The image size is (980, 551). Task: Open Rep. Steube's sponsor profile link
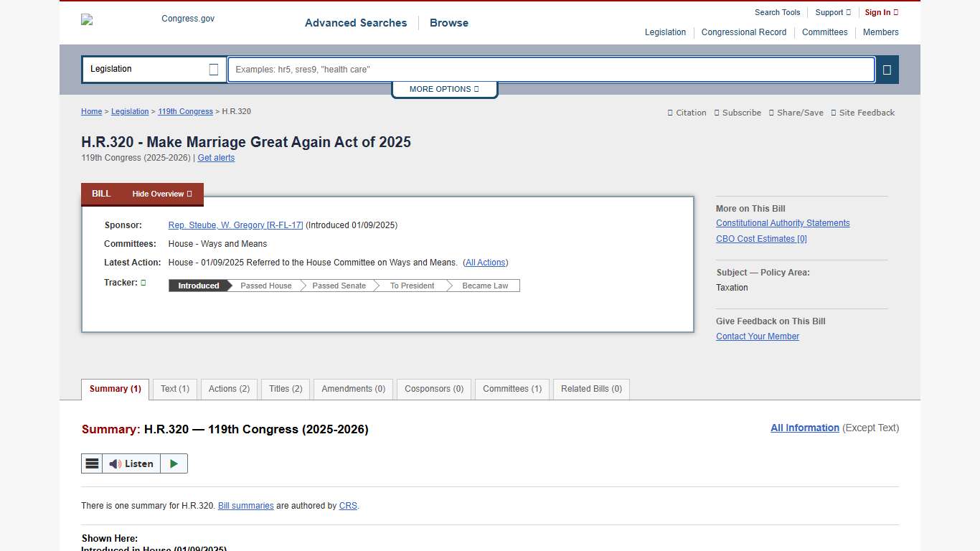point(235,225)
